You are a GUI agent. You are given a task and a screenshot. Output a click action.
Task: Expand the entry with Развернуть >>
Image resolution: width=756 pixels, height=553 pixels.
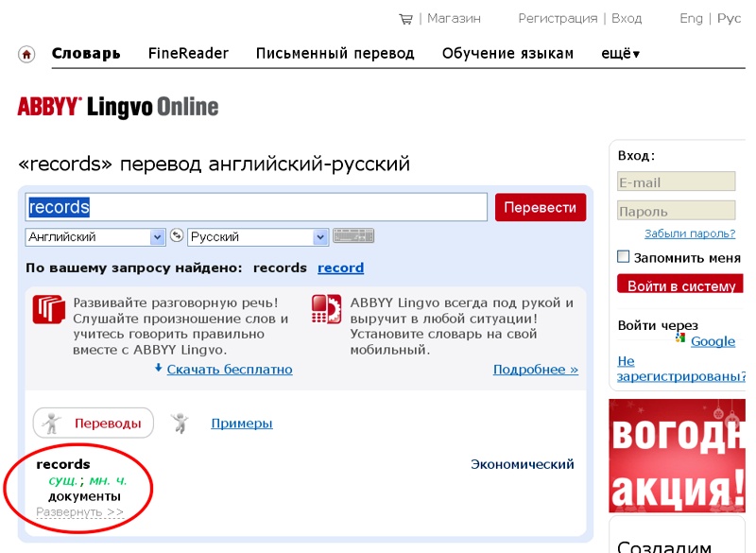pyautogui.click(x=80, y=511)
